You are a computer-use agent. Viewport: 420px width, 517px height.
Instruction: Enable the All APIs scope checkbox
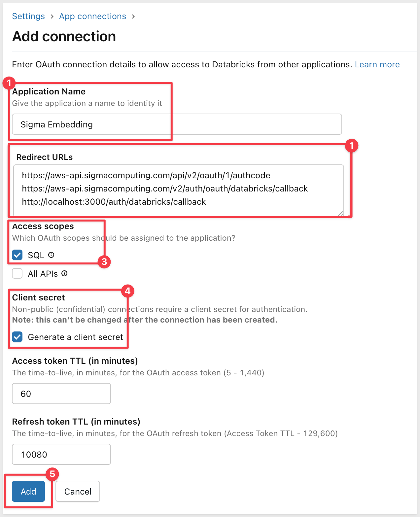pyautogui.click(x=17, y=273)
